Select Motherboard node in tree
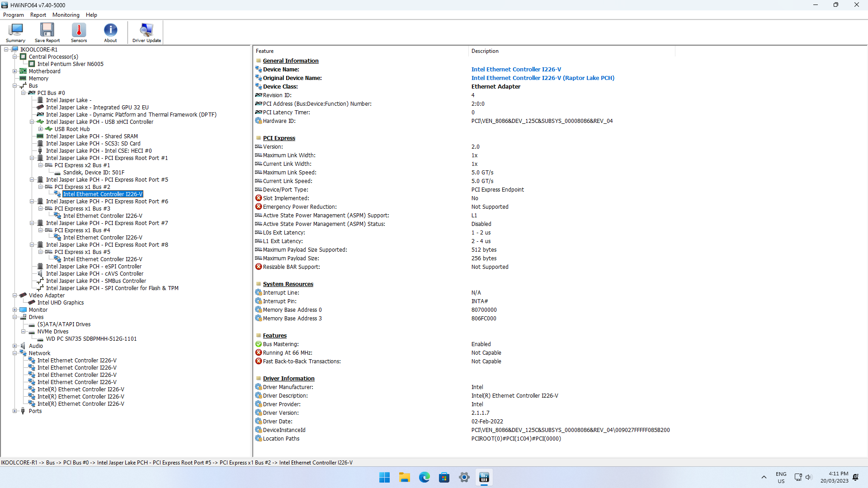The height and width of the screenshot is (488, 868). click(44, 71)
